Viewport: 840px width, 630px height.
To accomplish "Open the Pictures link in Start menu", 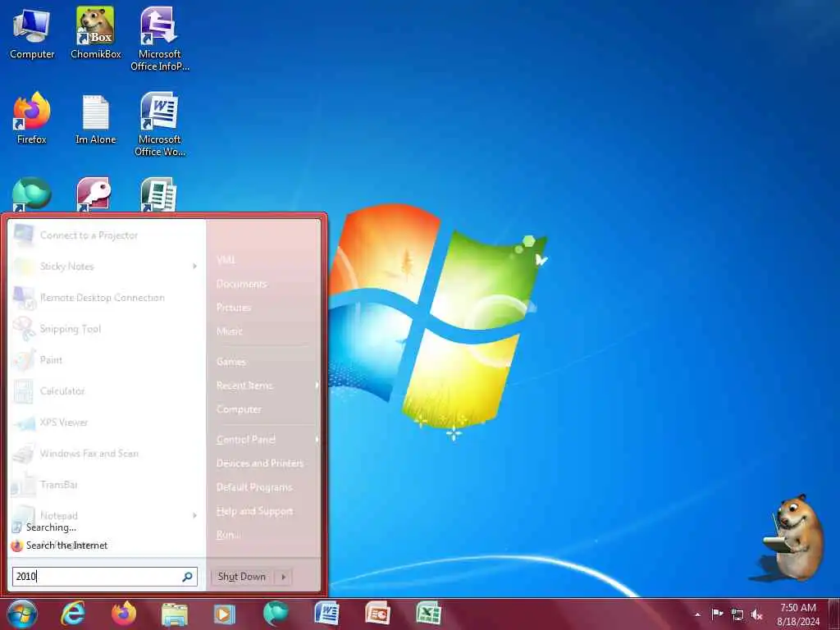I will click(x=234, y=308).
